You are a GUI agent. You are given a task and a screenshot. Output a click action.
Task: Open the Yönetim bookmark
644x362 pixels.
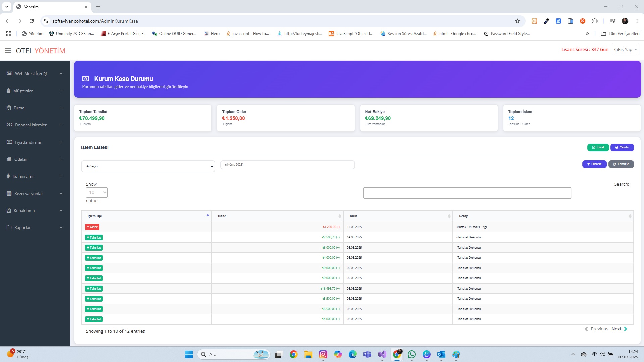(x=32, y=34)
